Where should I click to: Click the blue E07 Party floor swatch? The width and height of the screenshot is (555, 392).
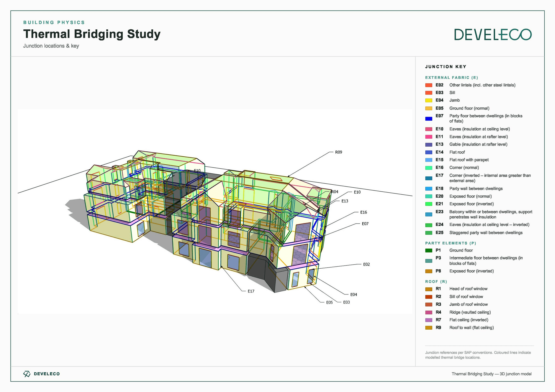(429, 119)
